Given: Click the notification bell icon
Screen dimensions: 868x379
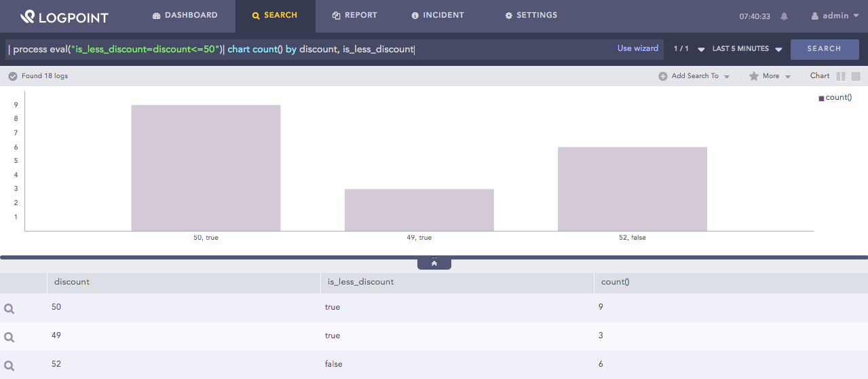Looking at the screenshot, I should (x=785, y=16).
